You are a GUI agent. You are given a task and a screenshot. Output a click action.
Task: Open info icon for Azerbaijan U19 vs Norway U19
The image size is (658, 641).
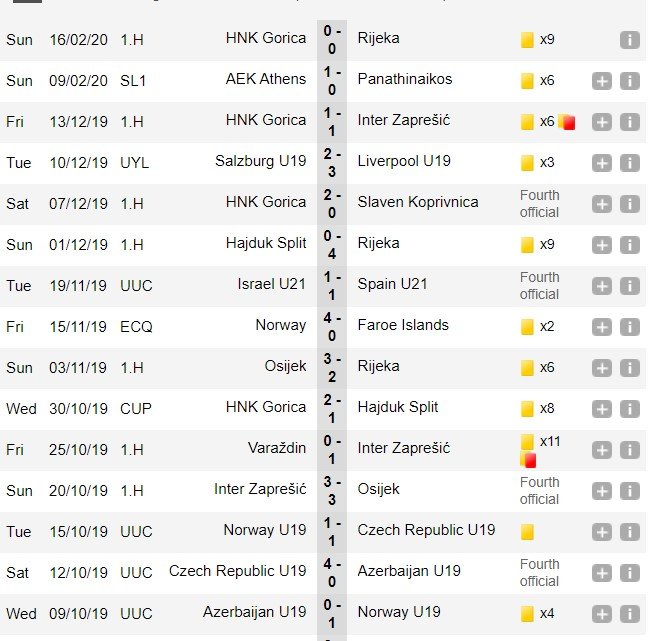coord(629,614)
